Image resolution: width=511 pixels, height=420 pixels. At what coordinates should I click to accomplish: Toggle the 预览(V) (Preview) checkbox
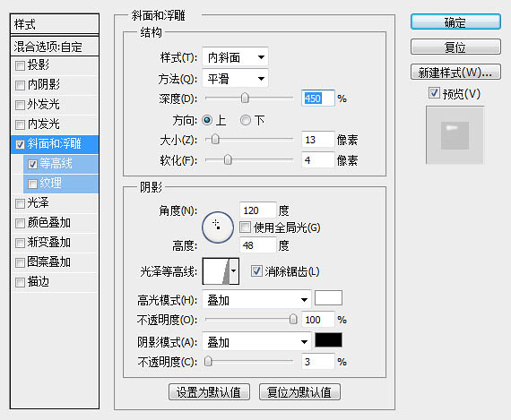point(434,93)
